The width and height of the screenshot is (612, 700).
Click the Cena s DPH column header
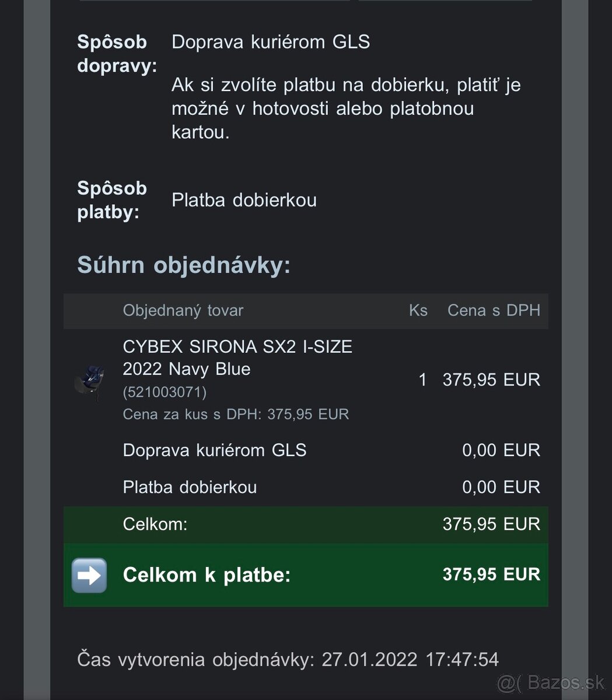pyautogui.click(x=494, y=310)
